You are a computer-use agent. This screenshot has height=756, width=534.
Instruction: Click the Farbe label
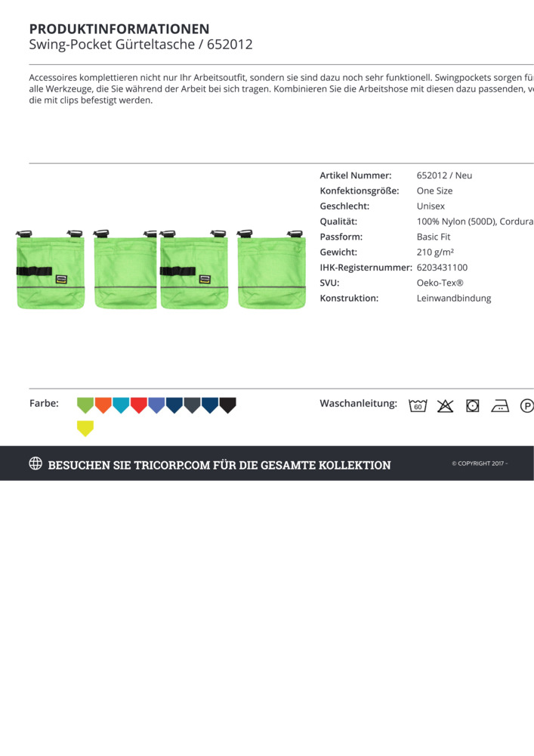pyautogui.click(x=44, y=403)
